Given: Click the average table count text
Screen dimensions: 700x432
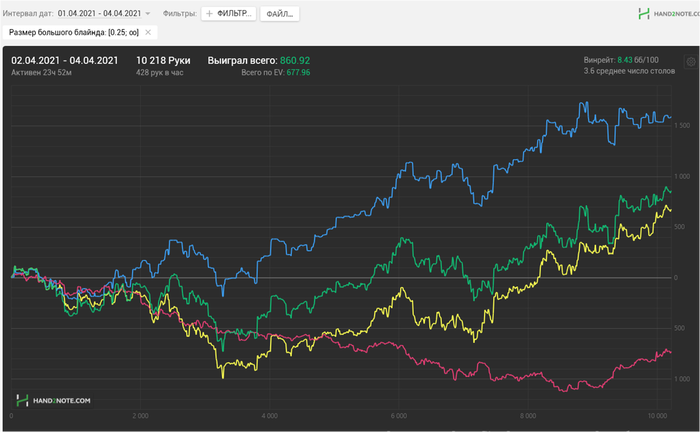Looking at the screenshot, I should click(x=627, y=73).
